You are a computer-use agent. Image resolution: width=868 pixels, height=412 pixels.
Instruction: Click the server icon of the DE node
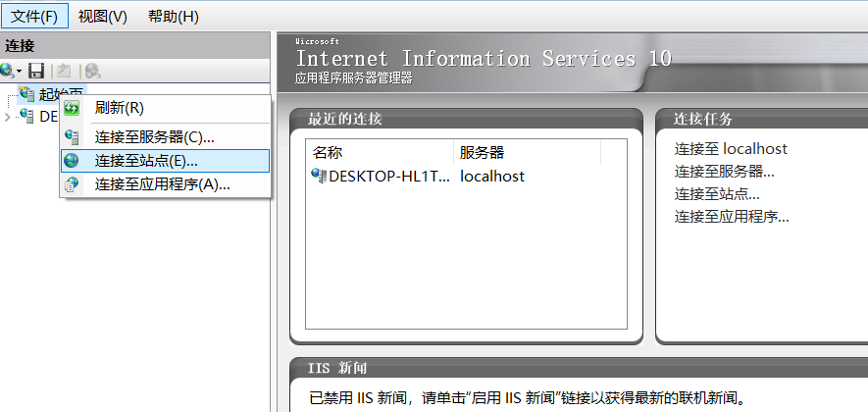click(x=27, y=116)
